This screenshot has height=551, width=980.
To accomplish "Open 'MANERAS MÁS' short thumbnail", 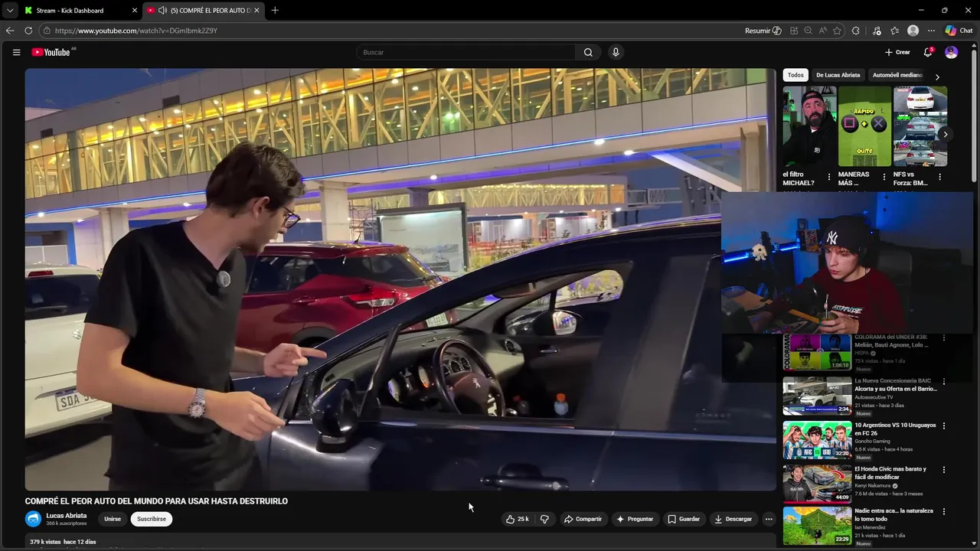I will pos(864,126).
